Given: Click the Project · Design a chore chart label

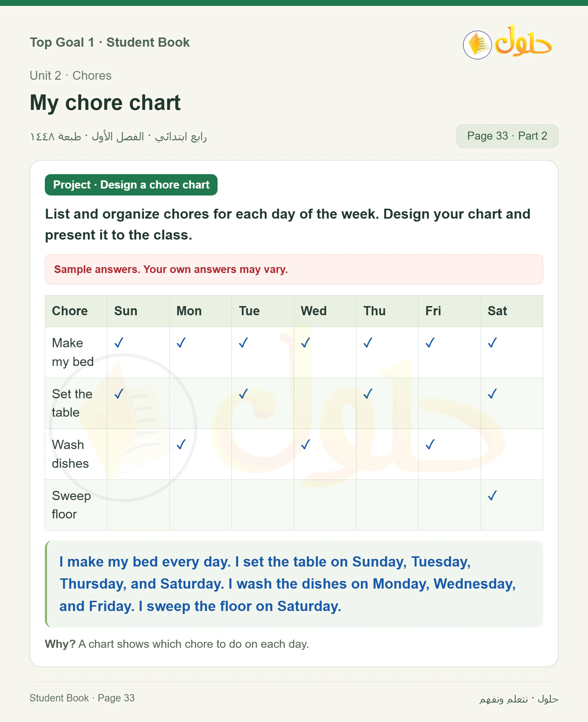Looking at the screenshot, I should [x=131, y=185].
